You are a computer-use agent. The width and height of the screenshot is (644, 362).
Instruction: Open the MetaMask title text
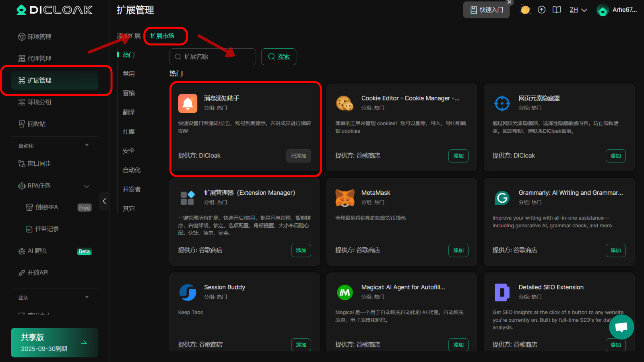(376, 193)
